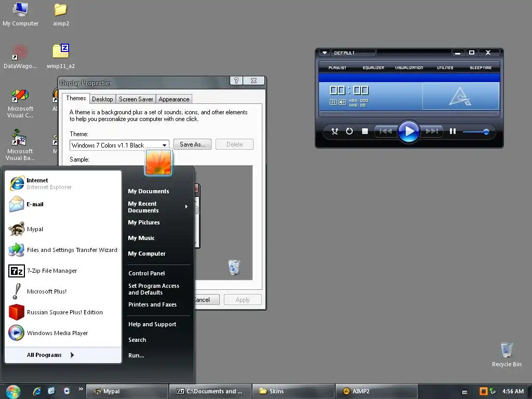Click the user picture in Start menu
The height and width of the screenshot is (399, 532).
pos(158,163)
